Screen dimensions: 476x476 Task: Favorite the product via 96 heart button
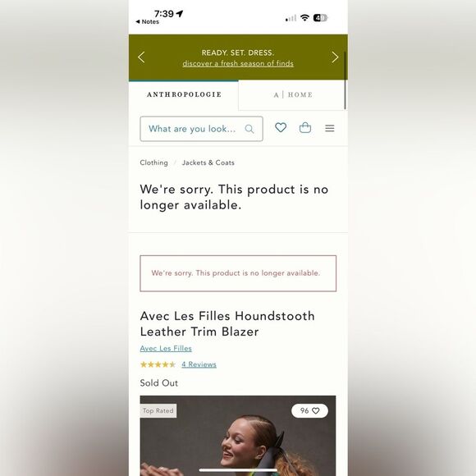[x=309, y=410]
